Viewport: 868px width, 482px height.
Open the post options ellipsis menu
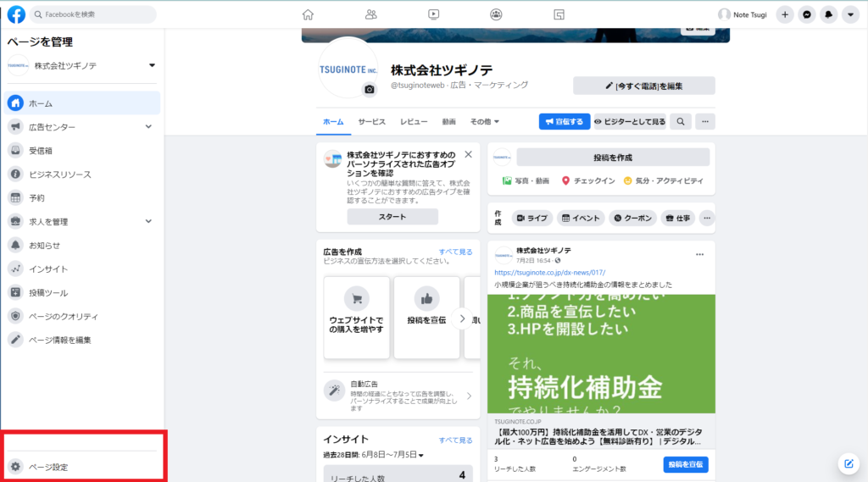(x=699, y=255)
